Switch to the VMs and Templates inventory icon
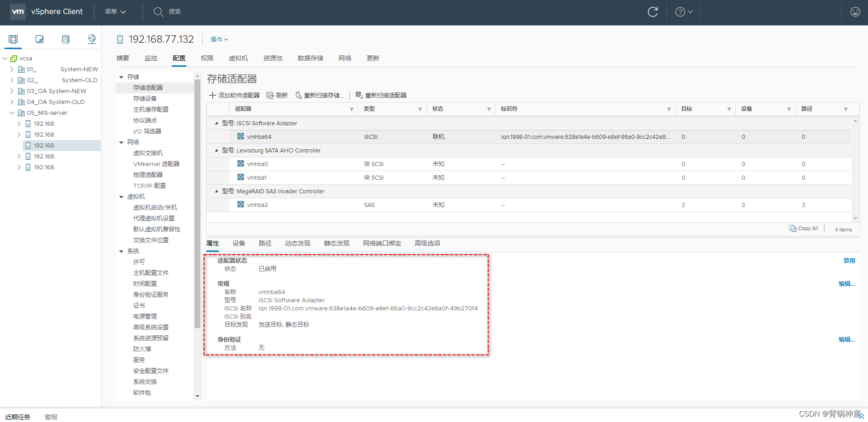The height and width of the screenshot is (422, 868). pos(39,39)
